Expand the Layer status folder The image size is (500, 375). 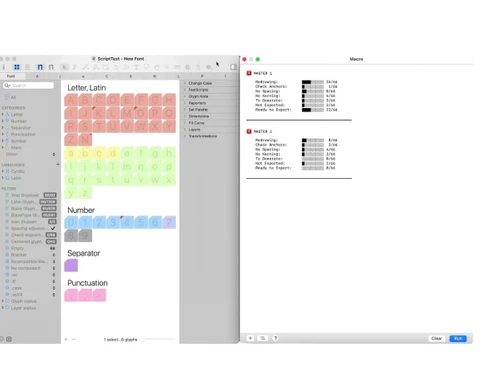(x=3, y=308)
